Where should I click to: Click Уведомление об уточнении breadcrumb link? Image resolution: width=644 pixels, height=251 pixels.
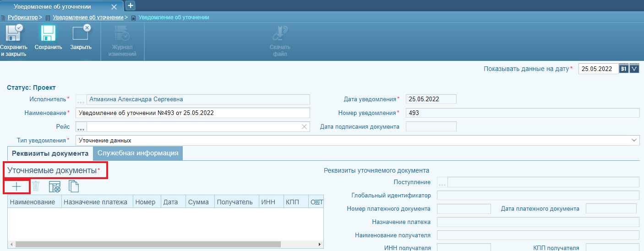[x=88, y=17]
